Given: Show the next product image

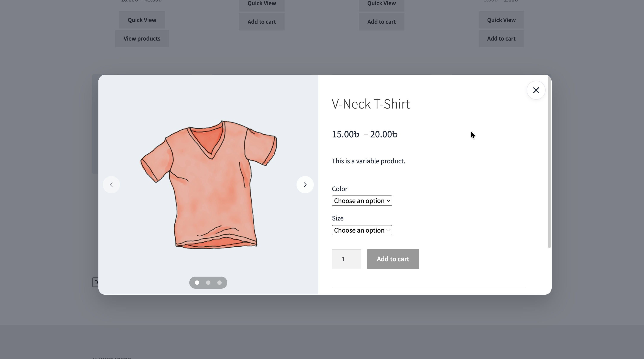Looking at the screenshot, I should [x=305, y=184].
